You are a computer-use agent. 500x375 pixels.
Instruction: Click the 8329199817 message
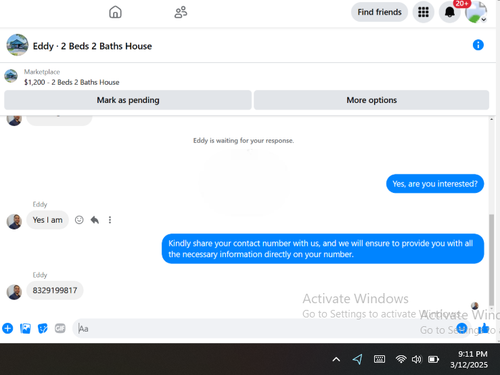click(55, 290)
